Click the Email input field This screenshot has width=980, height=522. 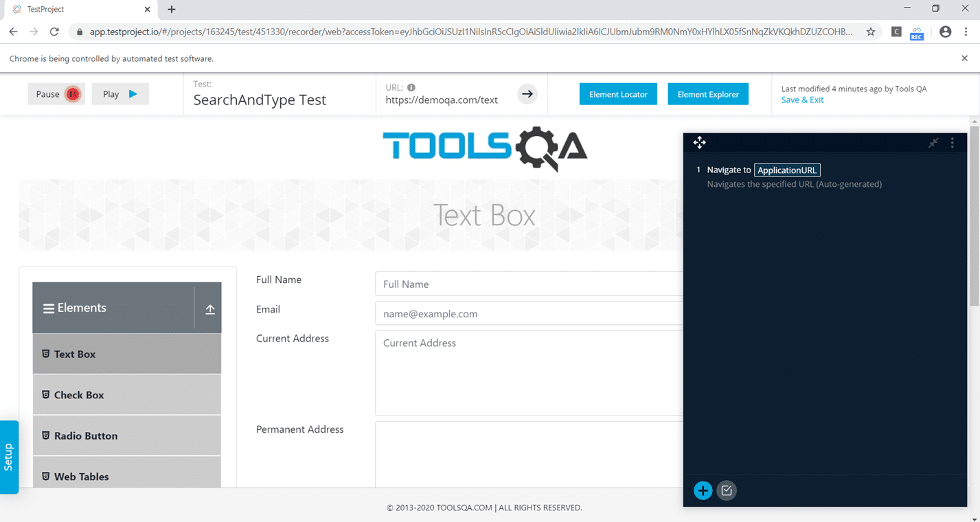click(529, 313)
